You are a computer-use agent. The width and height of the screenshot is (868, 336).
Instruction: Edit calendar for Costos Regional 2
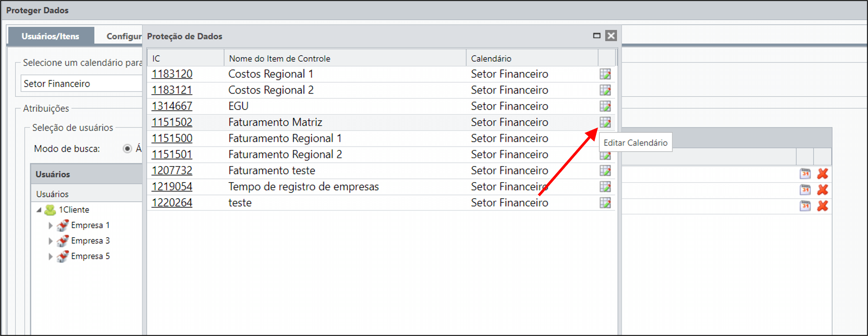point(605,90)
